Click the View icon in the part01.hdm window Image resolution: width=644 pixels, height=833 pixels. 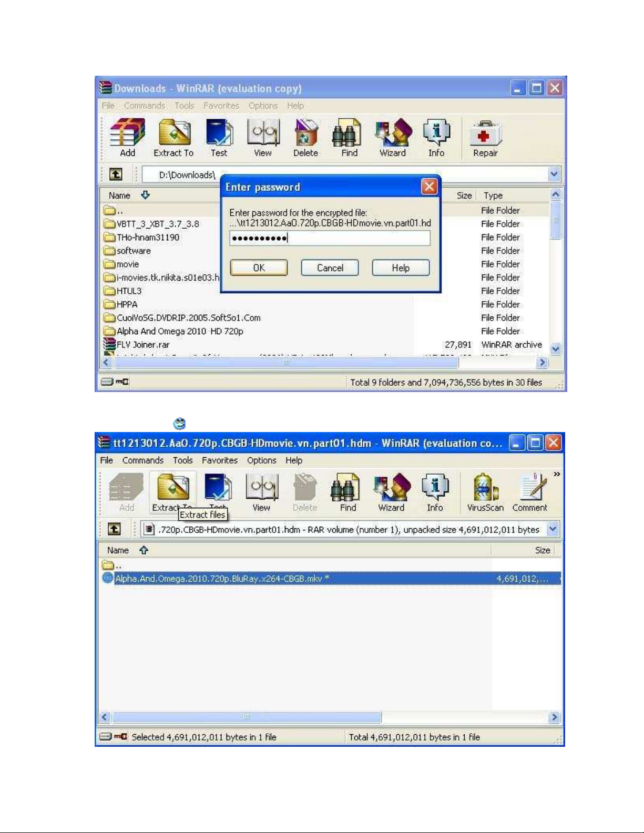point(261,492)
